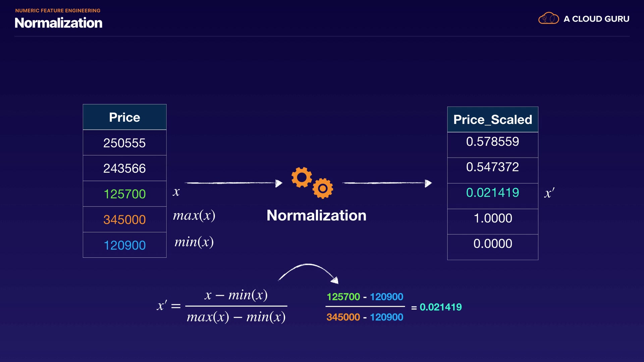Select the Price column header
644x362 pixels.
coord(124,117)
